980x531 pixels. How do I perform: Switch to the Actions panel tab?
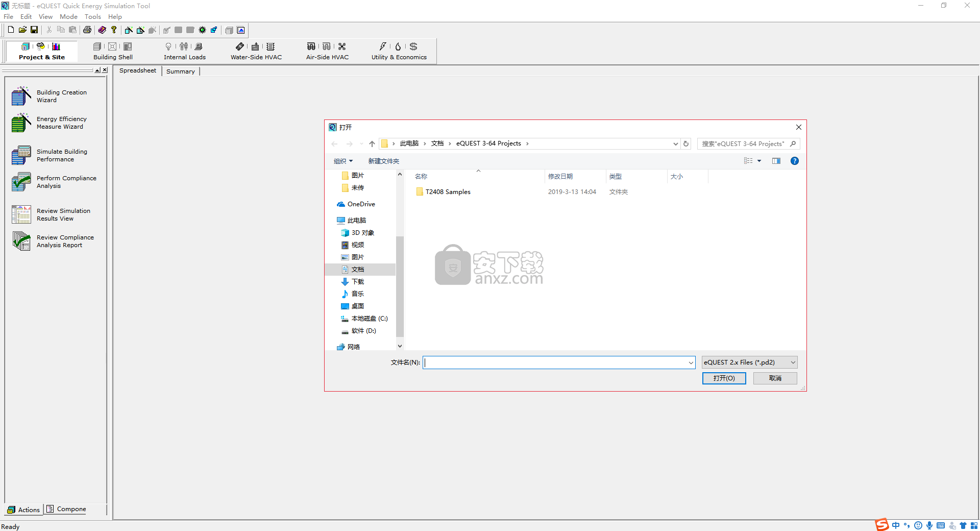[24, 510]
